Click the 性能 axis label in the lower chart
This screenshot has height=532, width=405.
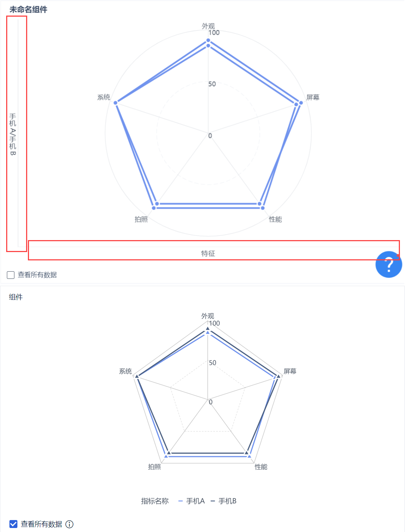coord(261,467)
